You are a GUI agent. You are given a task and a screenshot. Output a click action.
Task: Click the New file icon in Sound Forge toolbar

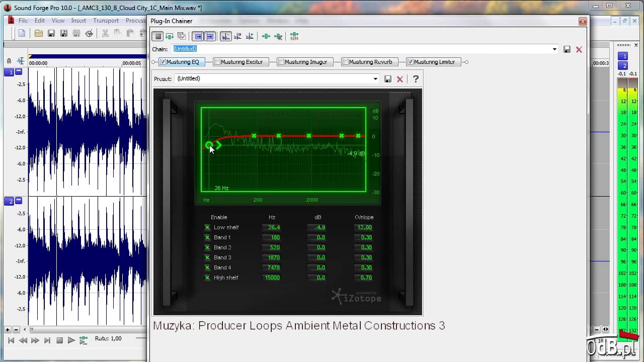tap(22, 33)
